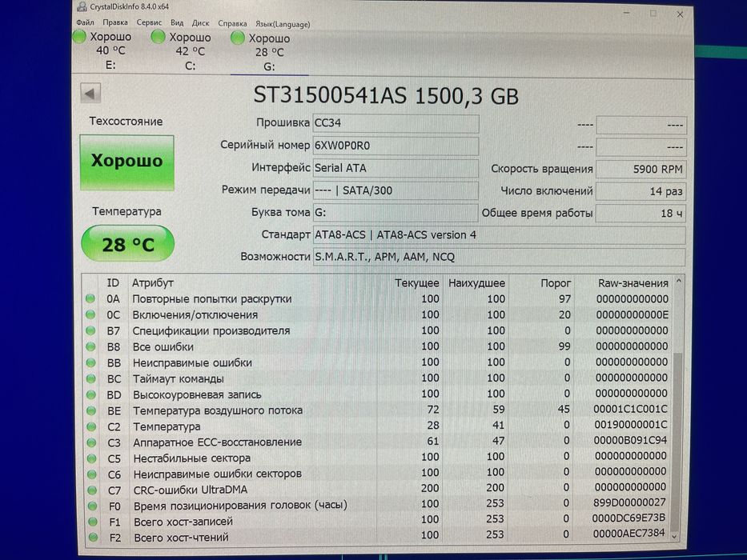The width and height of the screenshot is (747, 560).
Task: Click status dot for attribute B7
Action: [90, 330]
